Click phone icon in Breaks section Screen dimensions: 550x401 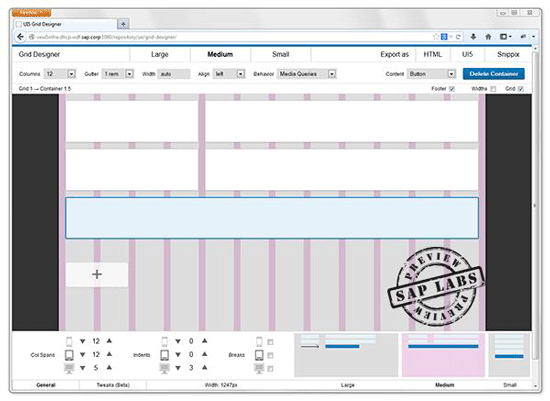coord(259,341)
